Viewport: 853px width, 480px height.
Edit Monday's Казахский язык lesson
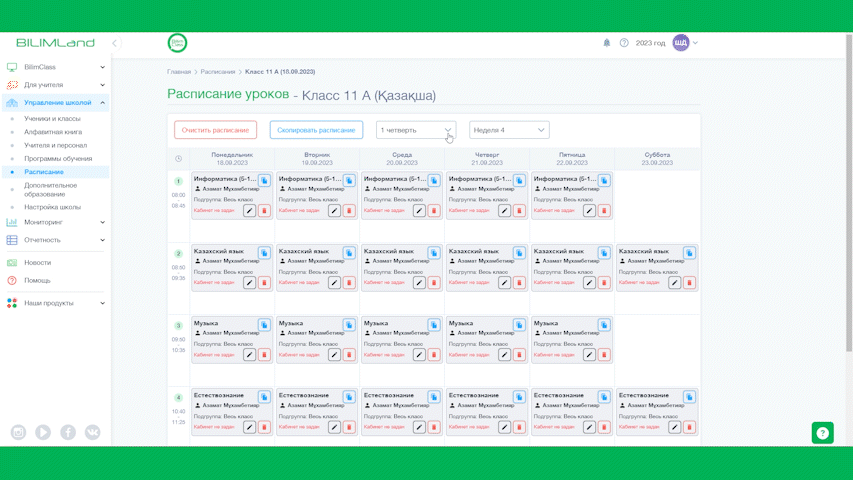click(249, 282)
